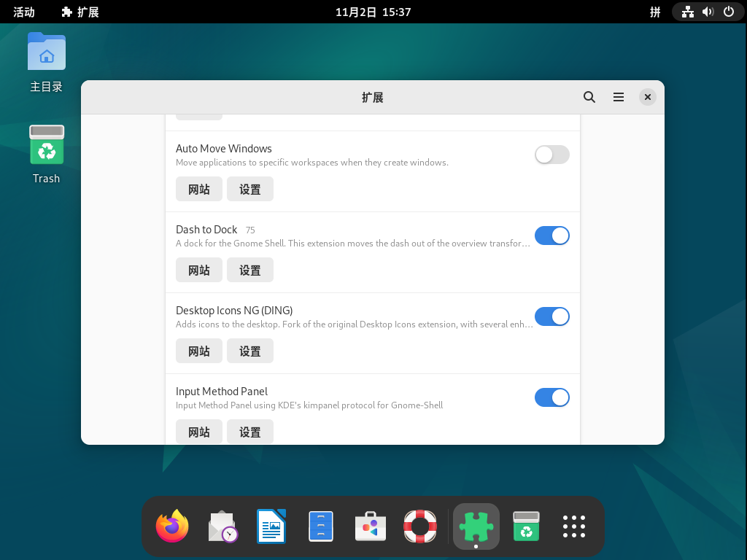Image resolution: width=747 pixels, height=560 pixels.
Task: Turn off Desktop Icons NG (DING)
Action: point(551,316)
